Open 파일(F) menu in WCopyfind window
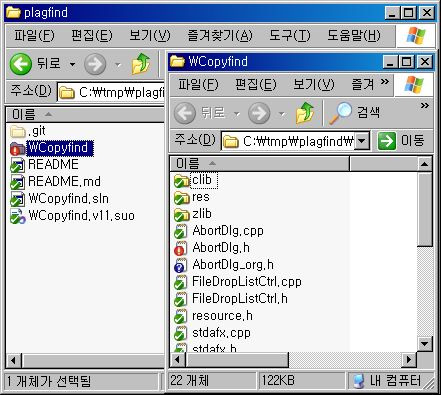 click(198, 84)
